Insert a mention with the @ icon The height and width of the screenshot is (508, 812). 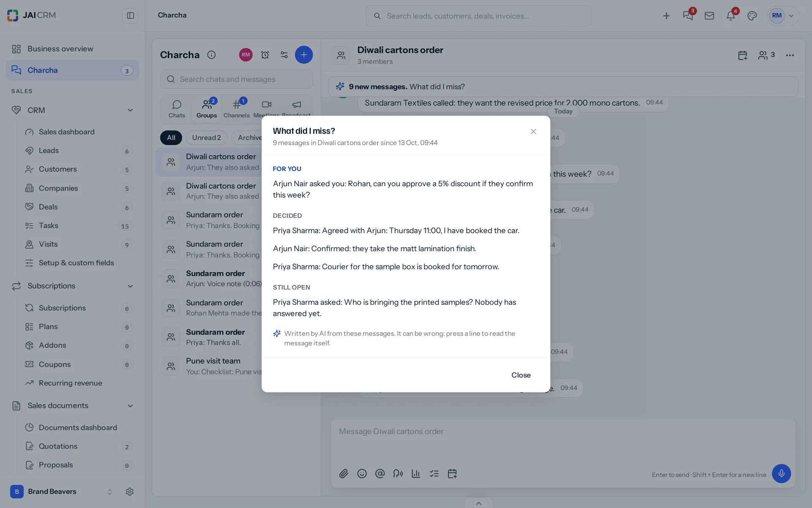click(x=380, y=474)
